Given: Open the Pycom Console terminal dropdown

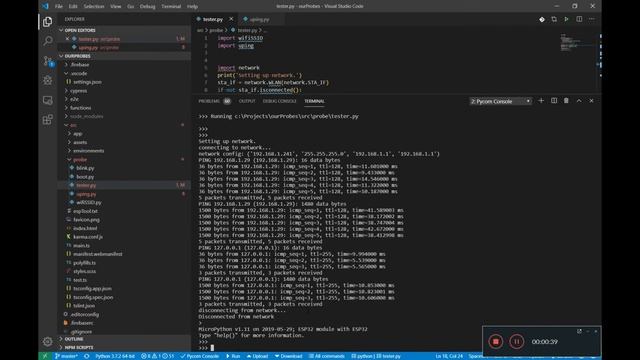Looking at the screenshot, I should pyautogui.click(x=501, y=101).
